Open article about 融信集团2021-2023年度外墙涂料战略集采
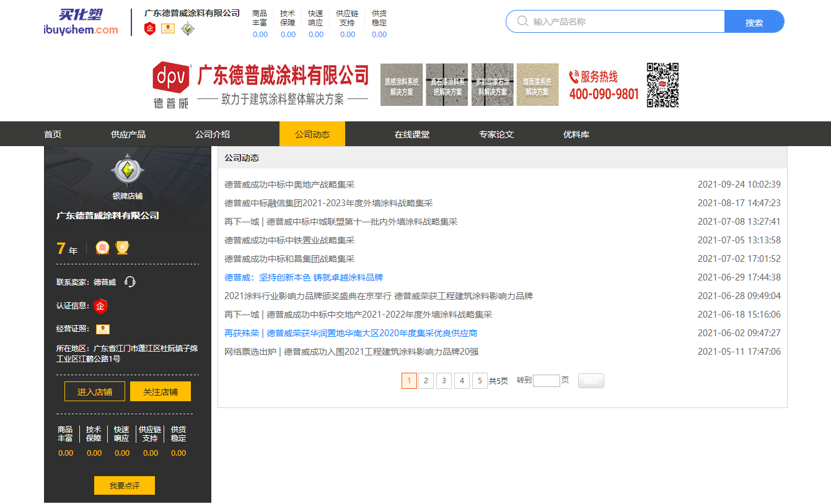Viewport: 831px width, 504px height. click(328, 203)
